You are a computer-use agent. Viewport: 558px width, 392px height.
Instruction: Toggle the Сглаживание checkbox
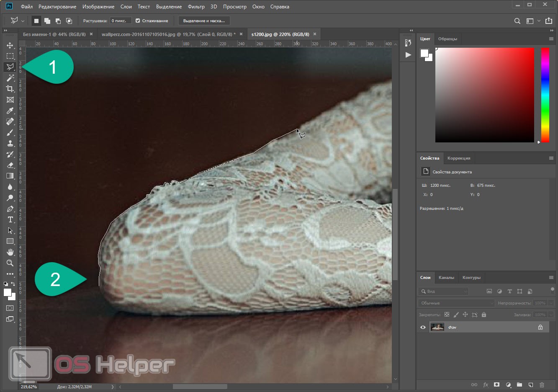pyautogui.click(x=138, y=21)
